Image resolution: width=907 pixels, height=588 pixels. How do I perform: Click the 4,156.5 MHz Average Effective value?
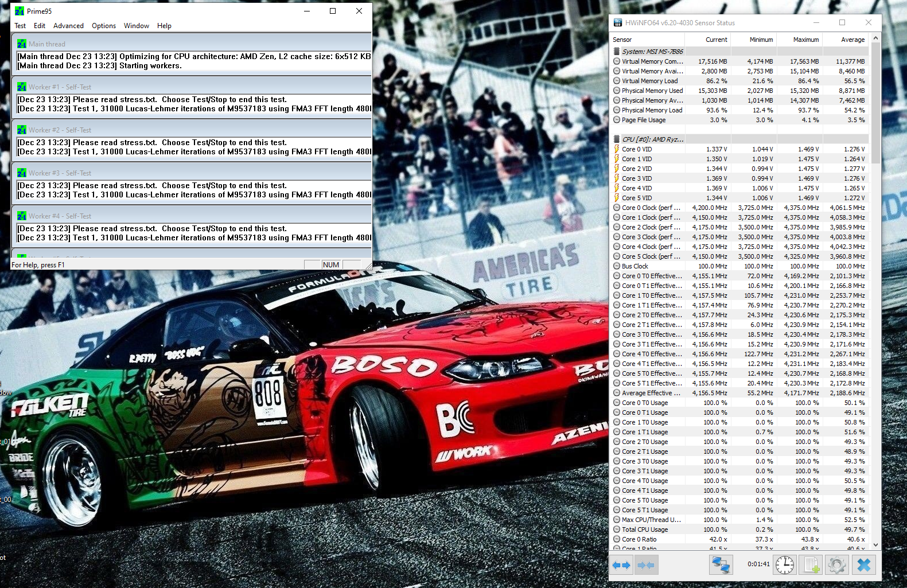tap(710, 393)
